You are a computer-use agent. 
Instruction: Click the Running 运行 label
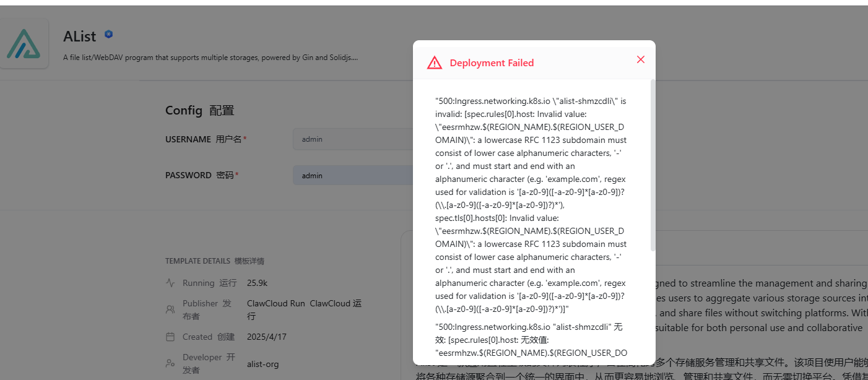click(209, 283)
